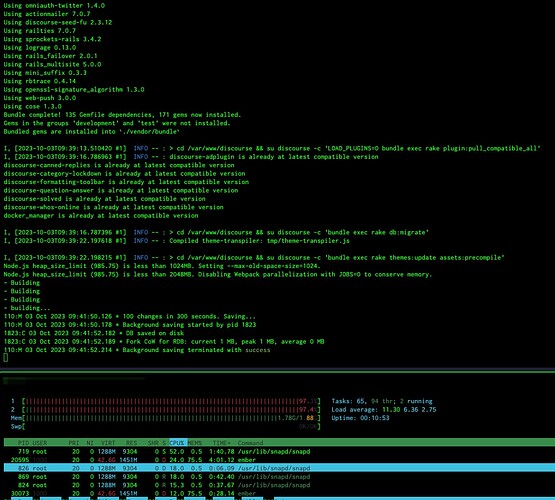Screen dimensions: 555x500
Task: Sort by the MEM% column header
Action: [195, 443]
